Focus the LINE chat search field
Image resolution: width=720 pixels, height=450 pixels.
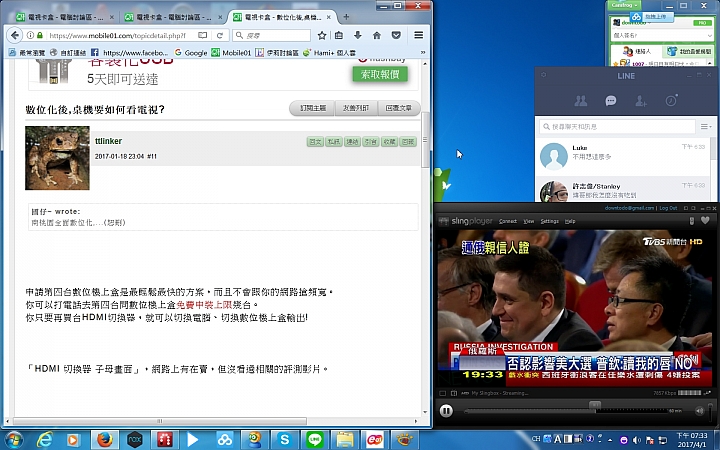(617, 127)
